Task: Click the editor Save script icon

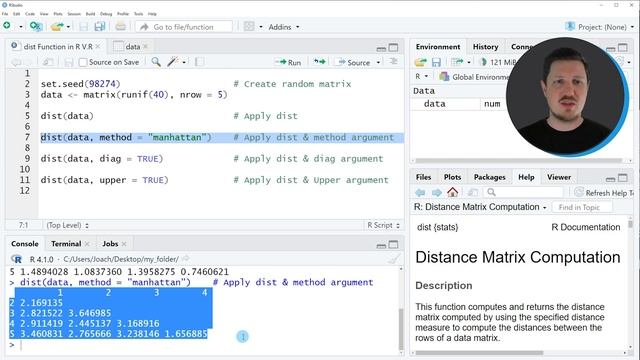Action: click(x=69, y=62)
